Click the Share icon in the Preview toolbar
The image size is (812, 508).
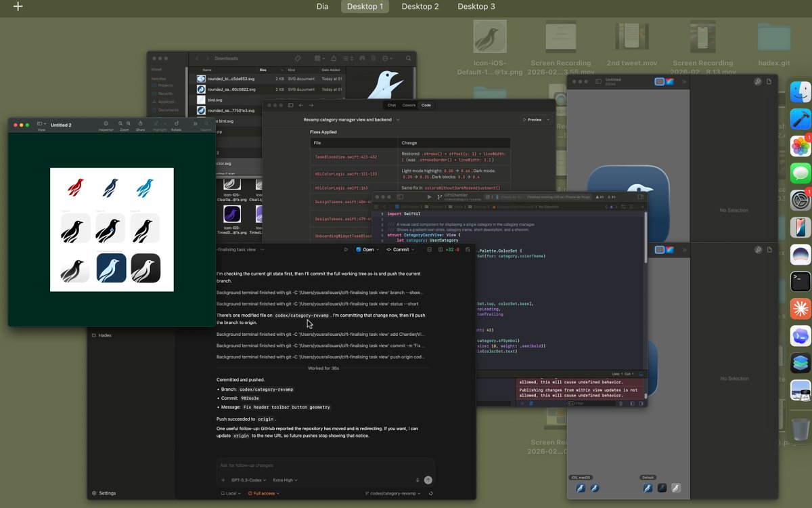click(140, 125)
